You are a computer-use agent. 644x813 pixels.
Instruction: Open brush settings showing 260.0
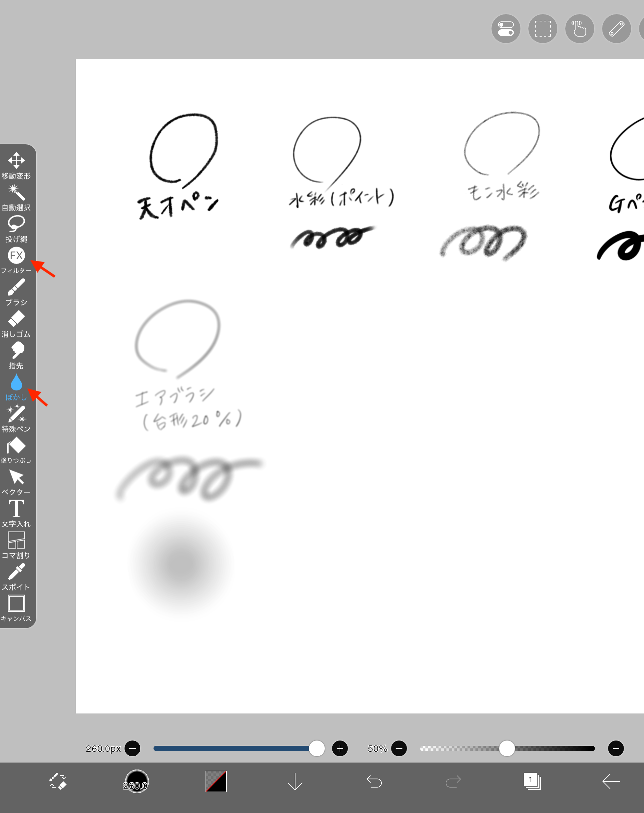pyautogui.click(x=136, y=781)
